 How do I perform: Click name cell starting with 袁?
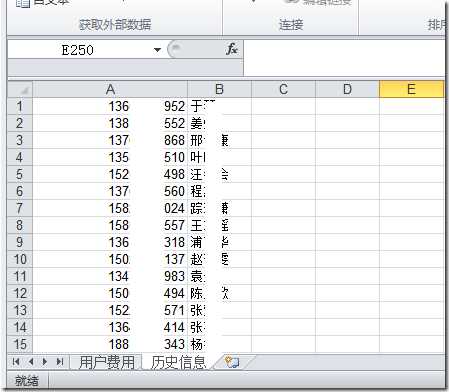click(x=219, y=276)
